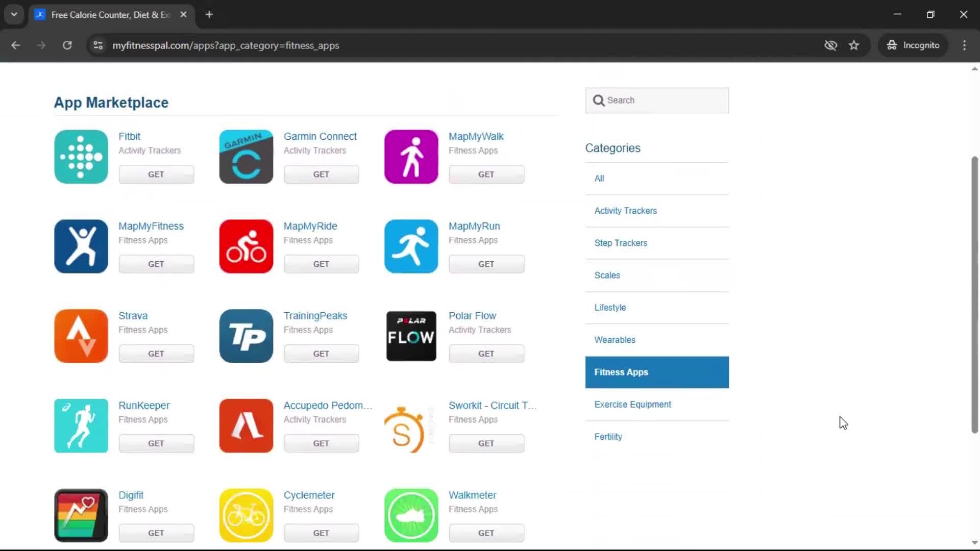This screenshot has width=980, height=551.
Task: Close the Free Calorie Counter tab
Action: (183, 14)
